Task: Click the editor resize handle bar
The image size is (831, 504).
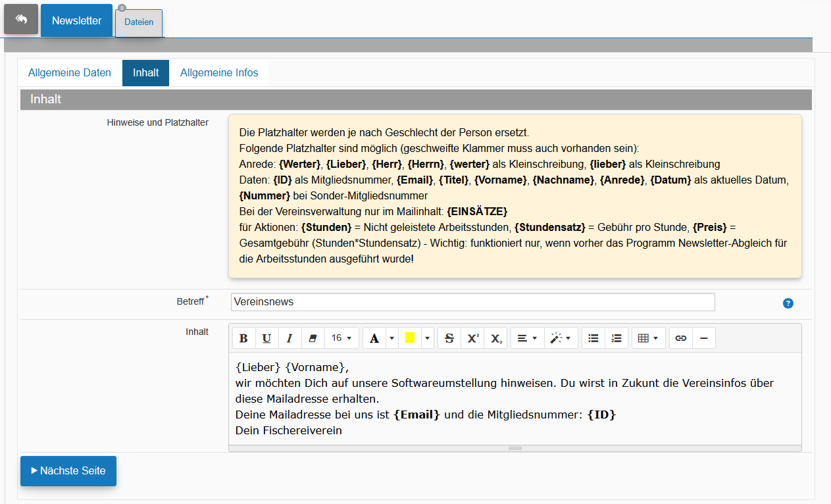Action: 515,448
